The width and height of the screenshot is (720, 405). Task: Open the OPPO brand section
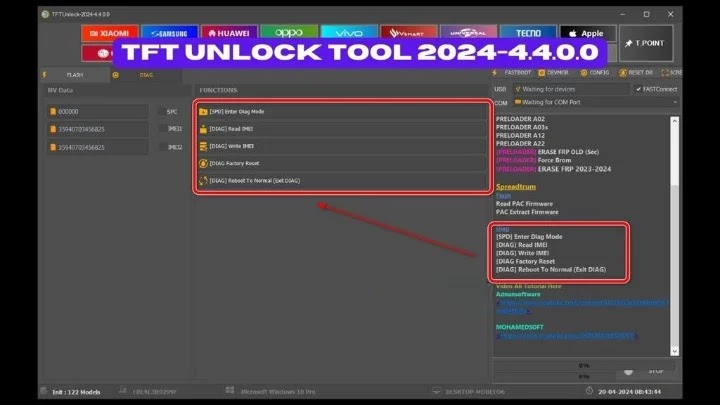click(289, 33)
